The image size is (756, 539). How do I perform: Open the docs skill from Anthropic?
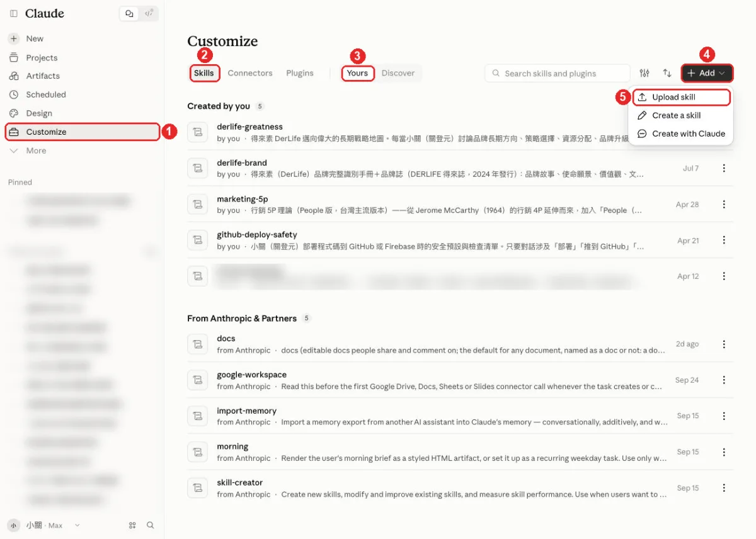[x=460, y=344]
